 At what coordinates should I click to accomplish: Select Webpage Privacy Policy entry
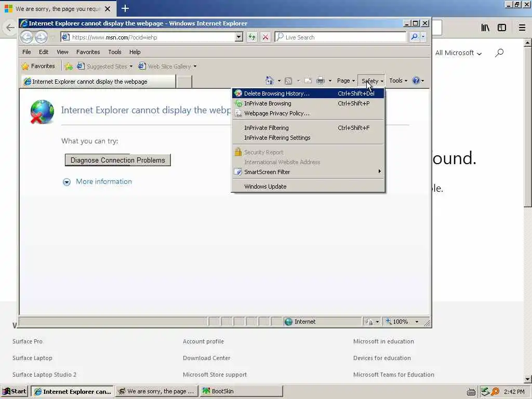point(308,113)
